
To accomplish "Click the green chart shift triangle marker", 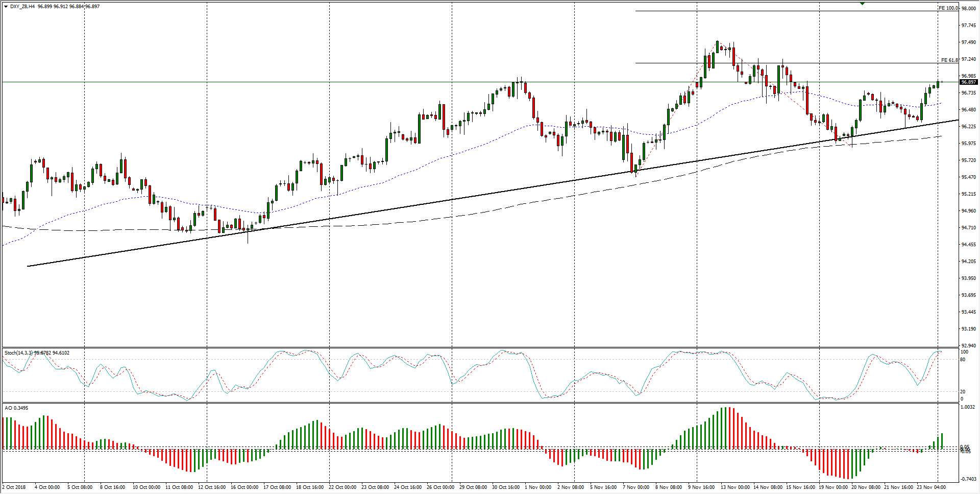I will (x=862, y=4).
